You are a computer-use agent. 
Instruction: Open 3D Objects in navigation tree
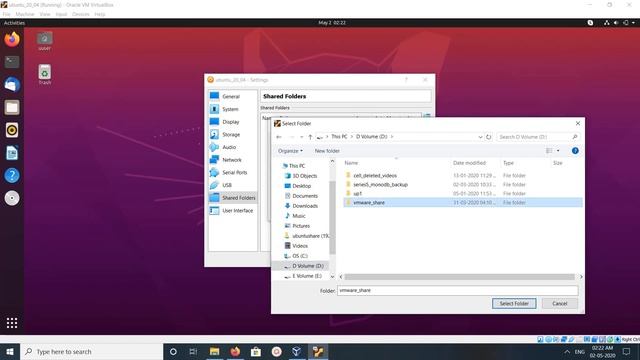tap(304, 176)
